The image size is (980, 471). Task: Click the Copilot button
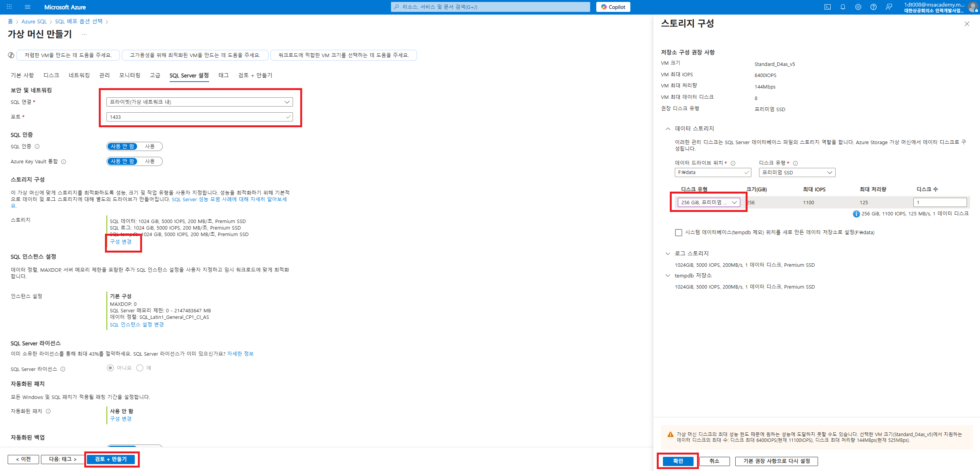point(613,7)
